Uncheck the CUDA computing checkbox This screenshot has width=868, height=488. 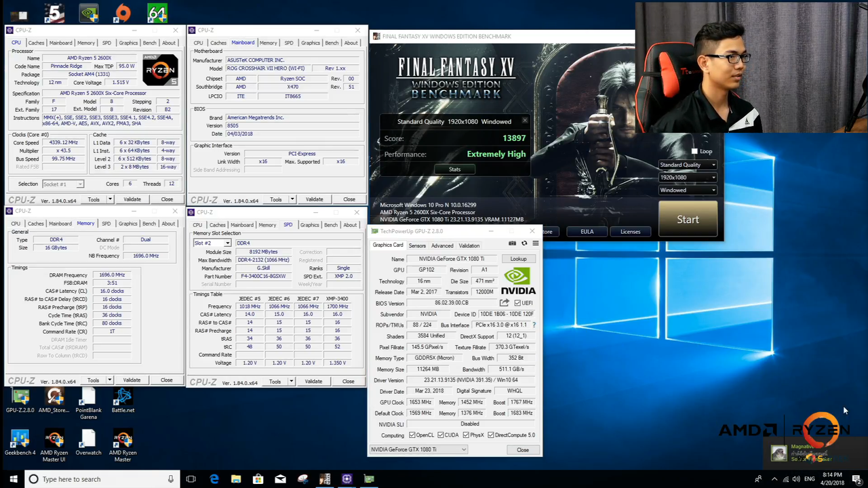441,435
